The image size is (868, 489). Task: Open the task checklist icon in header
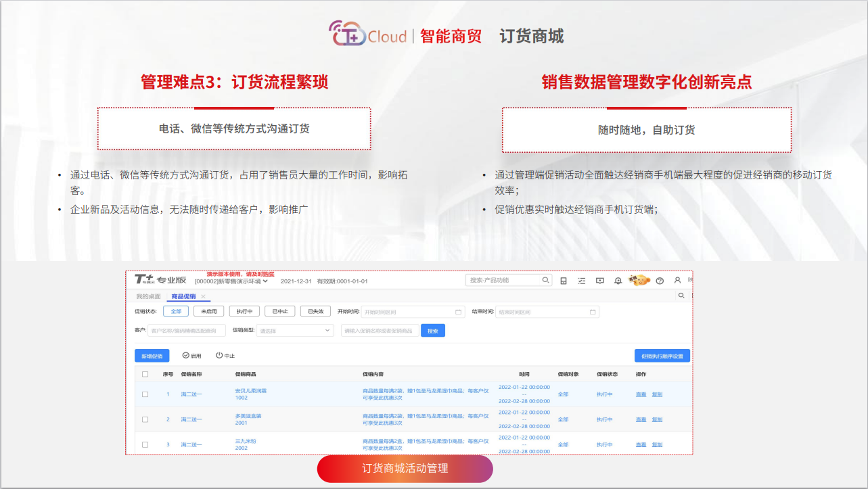(582, 281)
